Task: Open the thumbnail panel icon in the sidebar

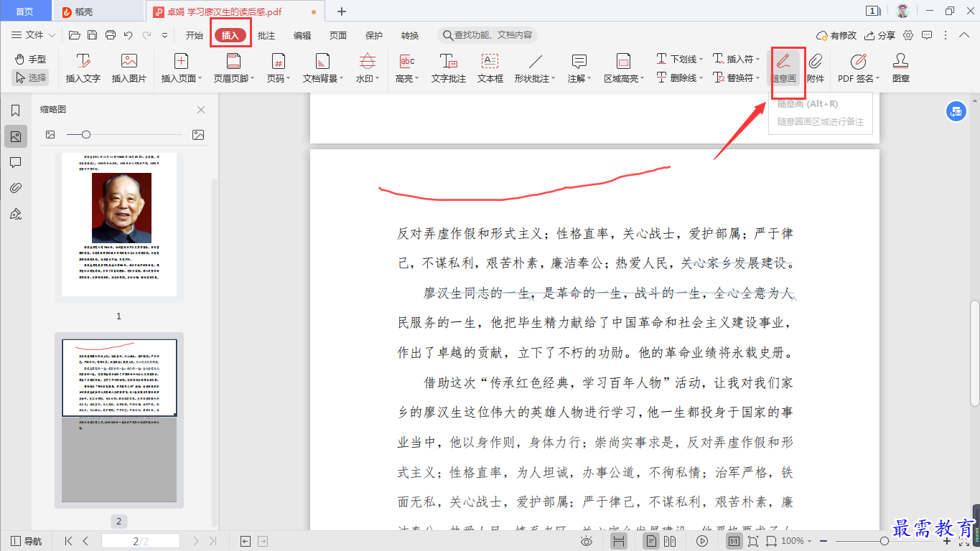Action: (16, 136)
